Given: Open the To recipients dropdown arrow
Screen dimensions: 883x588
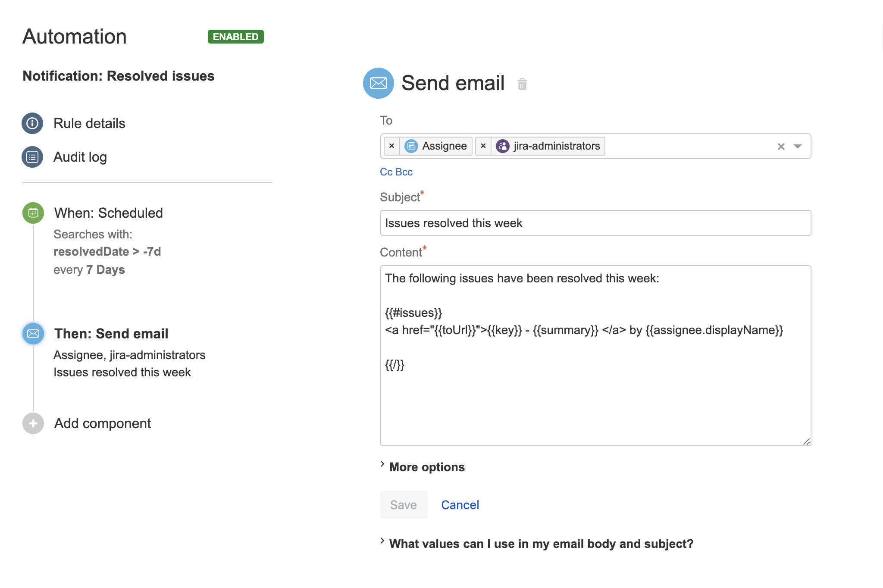Looking at the screenshot, I should (x=798, y=147).
